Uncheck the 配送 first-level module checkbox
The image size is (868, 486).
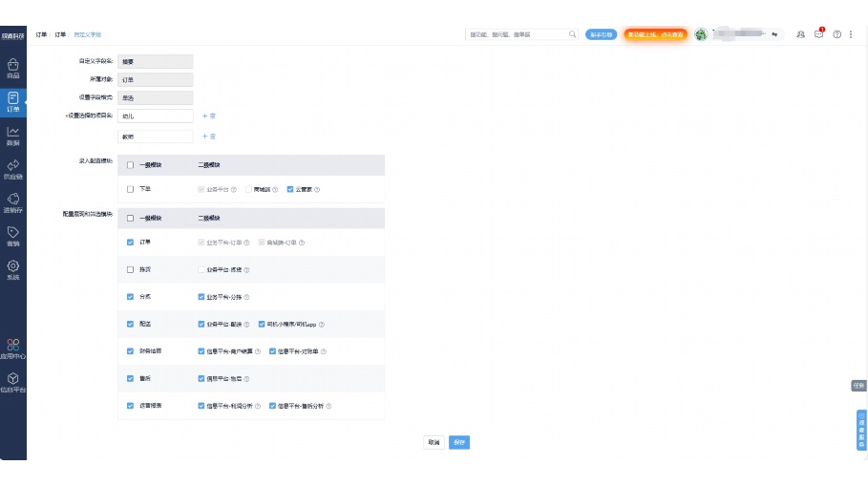(x=130, y=324)
